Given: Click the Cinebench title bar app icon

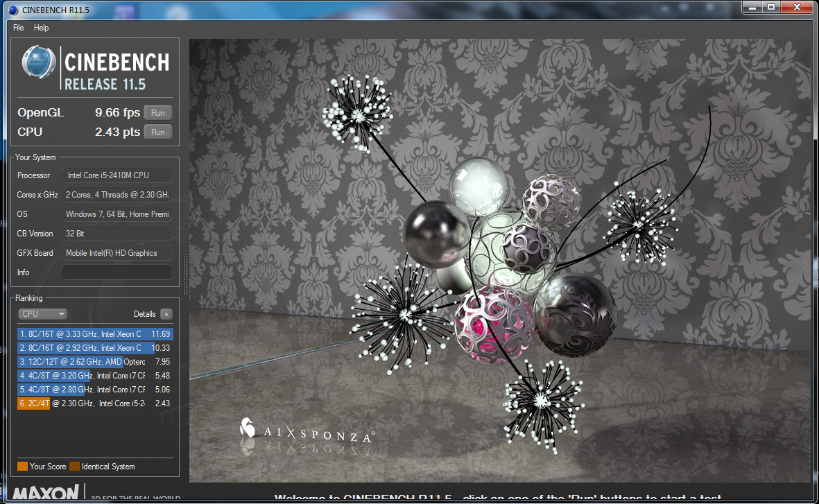Looking at the screenshot, I should 14,10.
